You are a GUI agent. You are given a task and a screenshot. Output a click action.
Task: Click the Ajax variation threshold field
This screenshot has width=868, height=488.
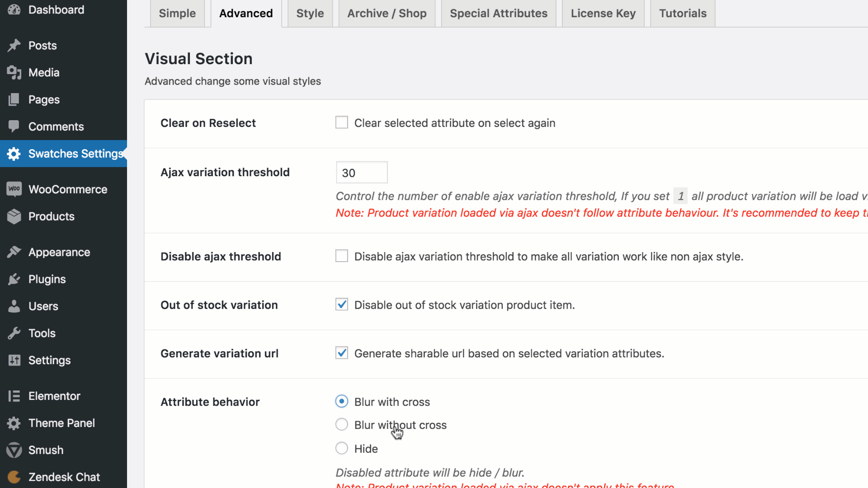coord(362,173)
